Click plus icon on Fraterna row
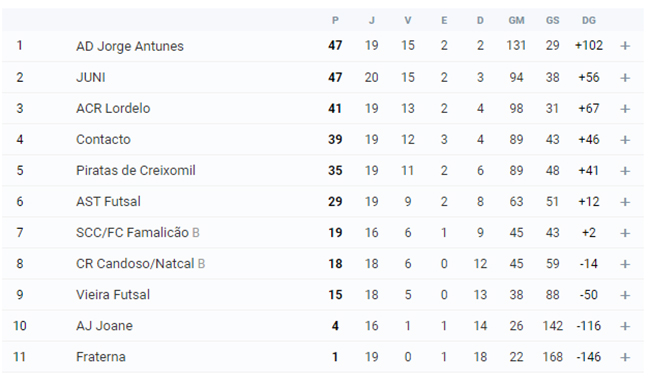Viewport: 650px width, 382px height. click(x=625, y=357)
